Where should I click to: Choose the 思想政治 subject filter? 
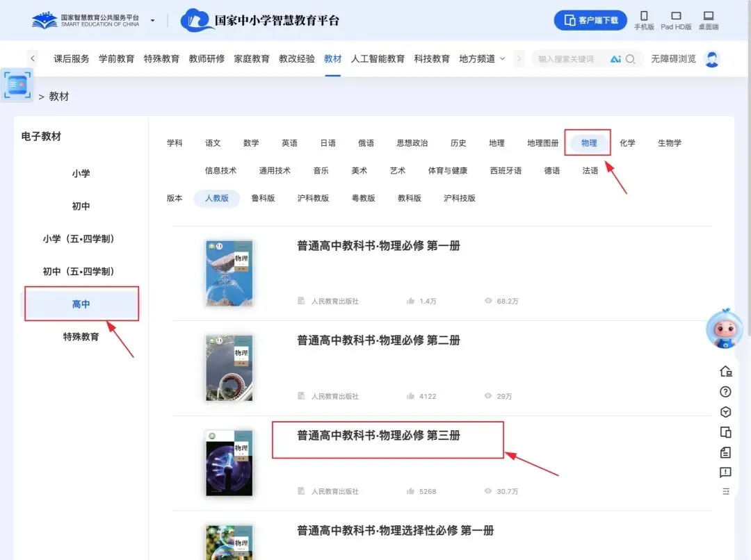click(412, 142)
